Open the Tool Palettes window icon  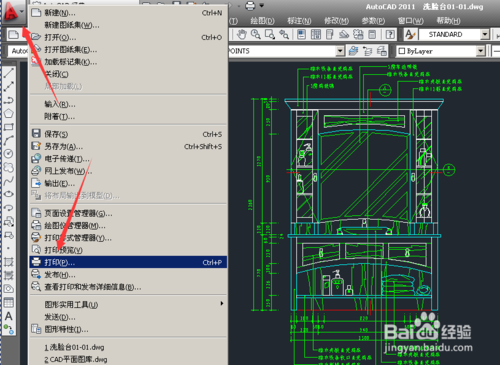pos(329,34)
